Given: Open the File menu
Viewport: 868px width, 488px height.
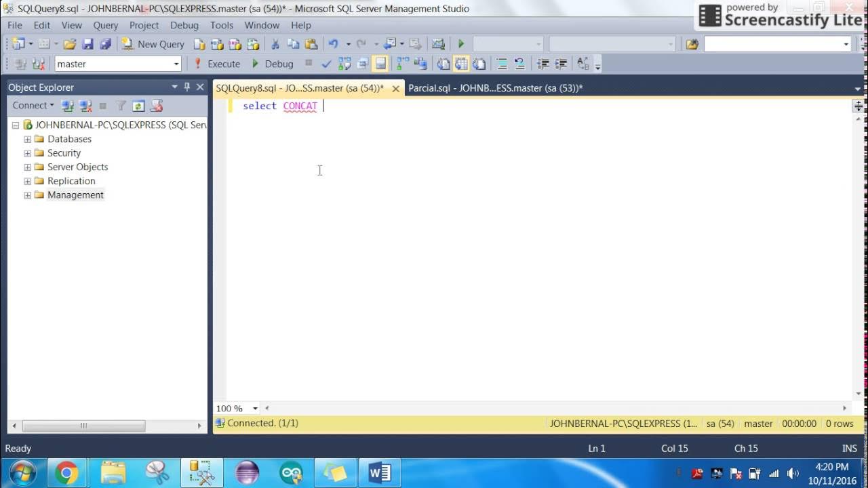Looking at the screenshot, I should click(15, 25).
